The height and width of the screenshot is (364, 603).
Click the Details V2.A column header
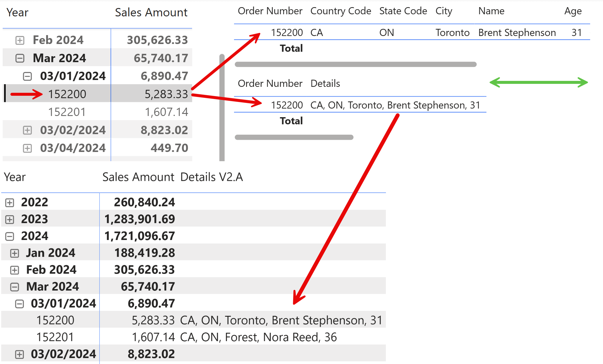(211, 177)
